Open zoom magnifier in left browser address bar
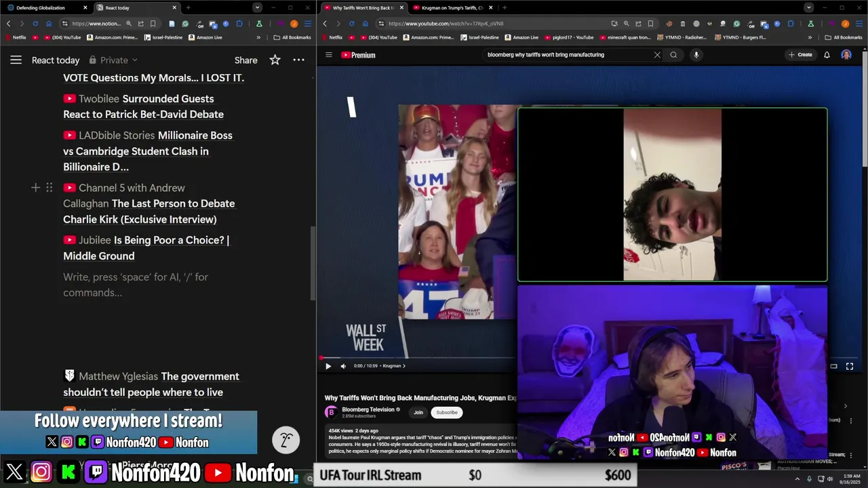 128,24
